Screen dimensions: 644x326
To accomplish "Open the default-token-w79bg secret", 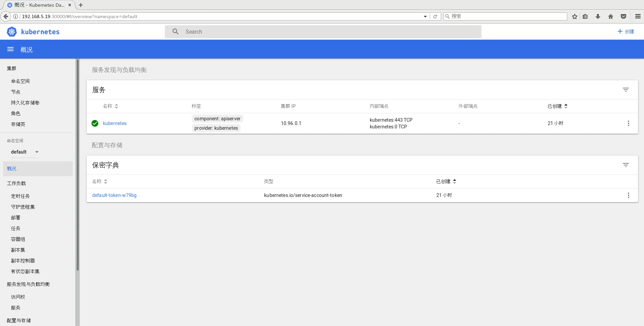I will [x=114, y=195].
